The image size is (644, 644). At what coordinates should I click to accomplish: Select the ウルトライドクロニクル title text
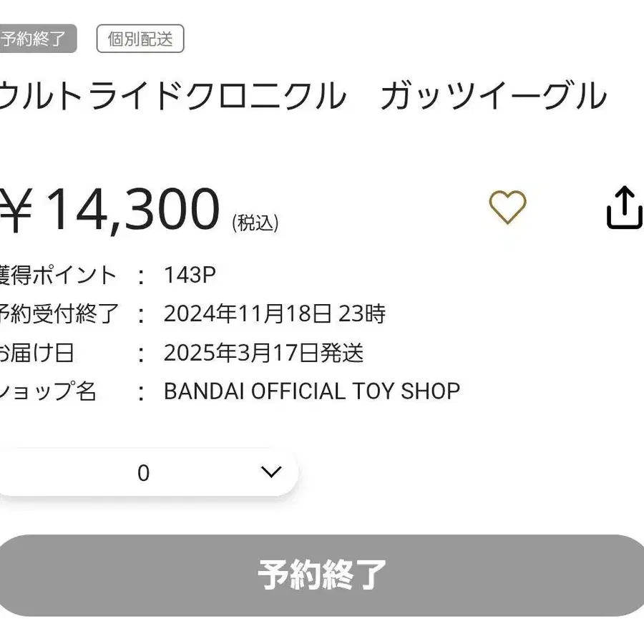point(173,96)
